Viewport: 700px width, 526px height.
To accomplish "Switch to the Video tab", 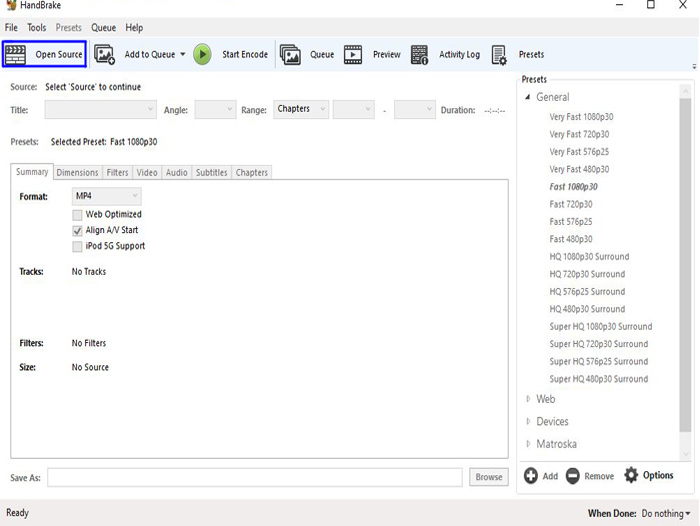I will pyautogui.click(x=147, y=172).
